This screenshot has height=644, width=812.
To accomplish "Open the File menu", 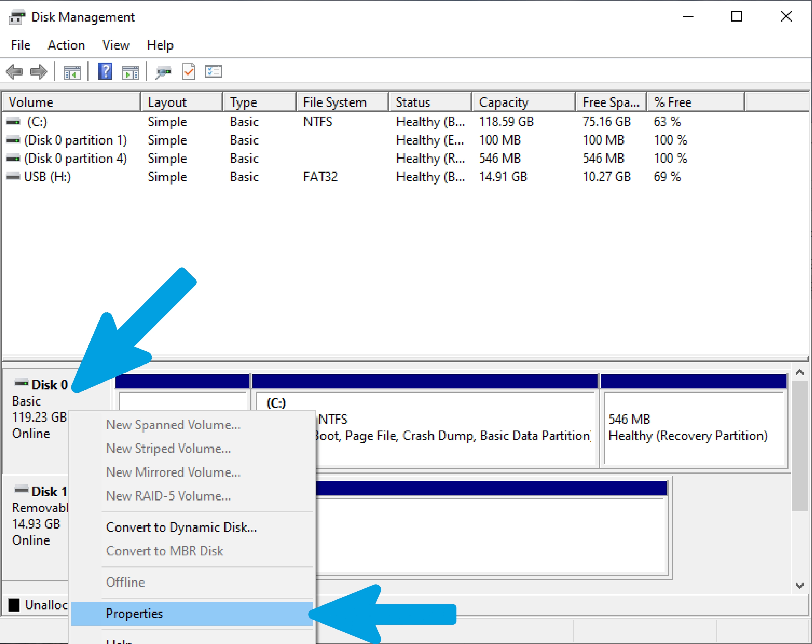I will tap(21, 45).
